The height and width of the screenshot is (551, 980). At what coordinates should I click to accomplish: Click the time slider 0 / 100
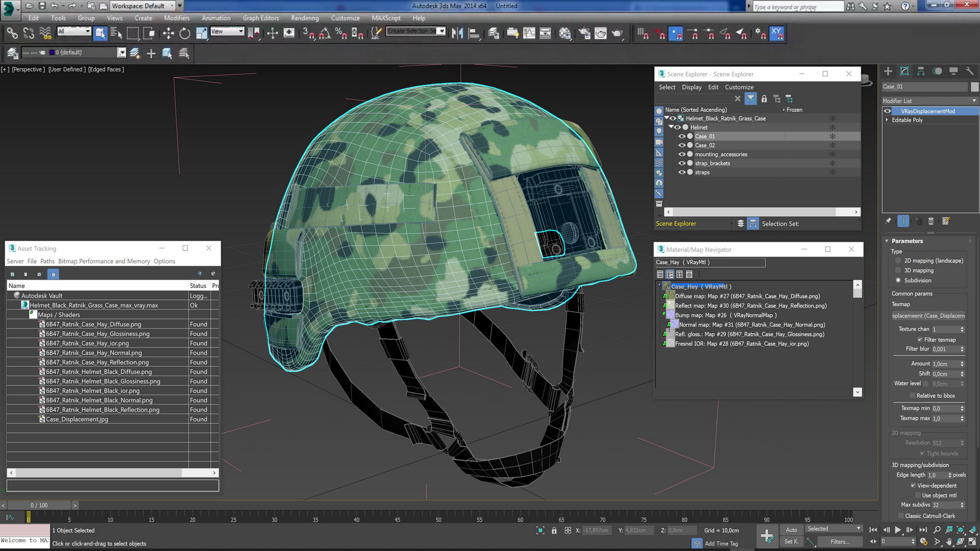coord(39,506)
